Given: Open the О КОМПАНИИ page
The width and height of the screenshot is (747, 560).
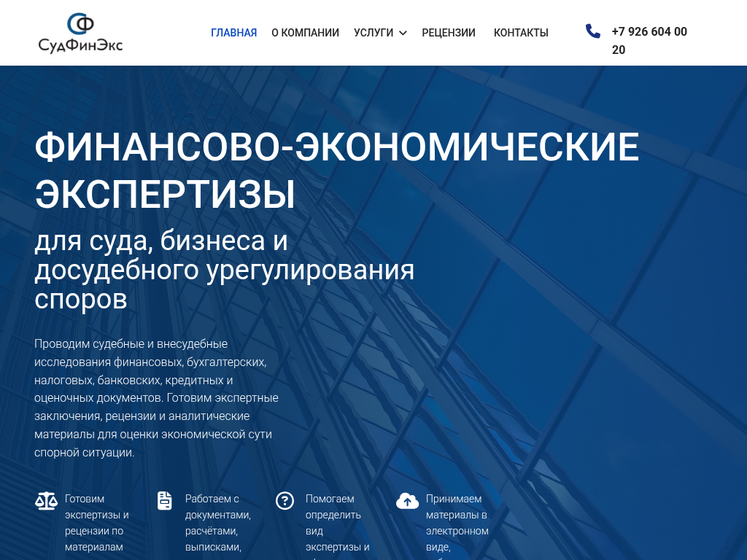Looking at the screenshot, I should (306, 33).
